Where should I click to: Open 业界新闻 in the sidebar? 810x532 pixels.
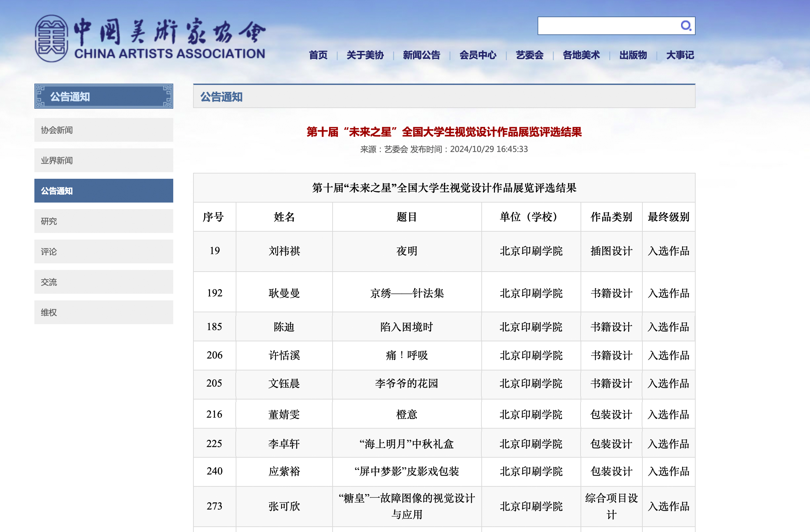coord(103,160)
